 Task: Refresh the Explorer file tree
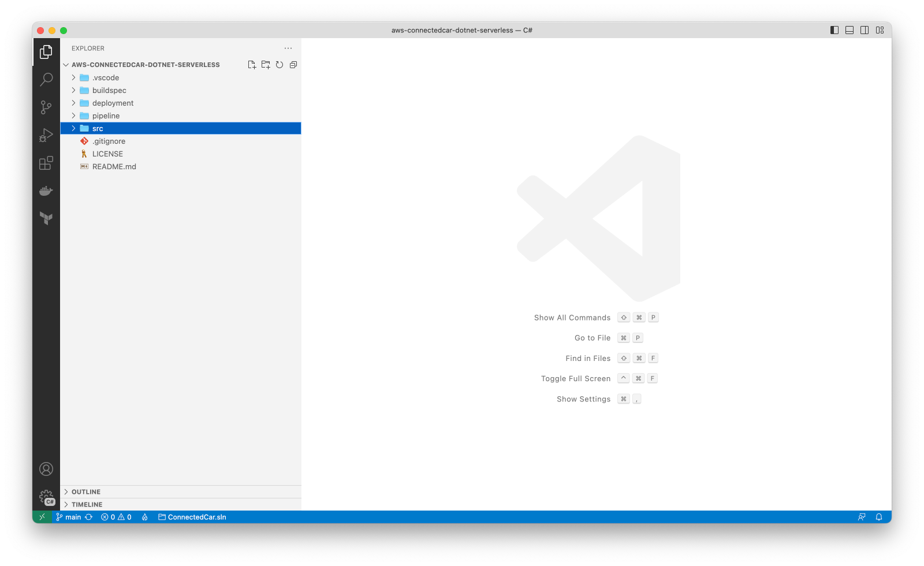click(x=280, y=65)
